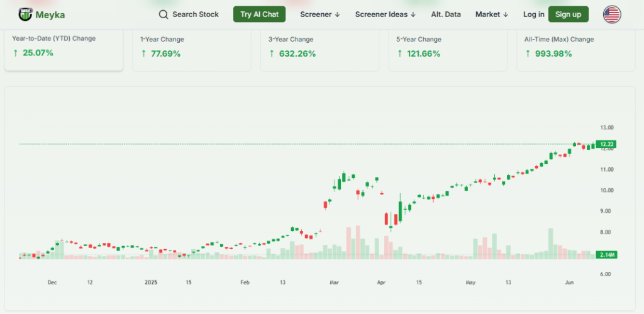The height and width of the screenshot is (314, 644).
Task: Click the 2.14M volume tag
Action: [x=606, y=254]
